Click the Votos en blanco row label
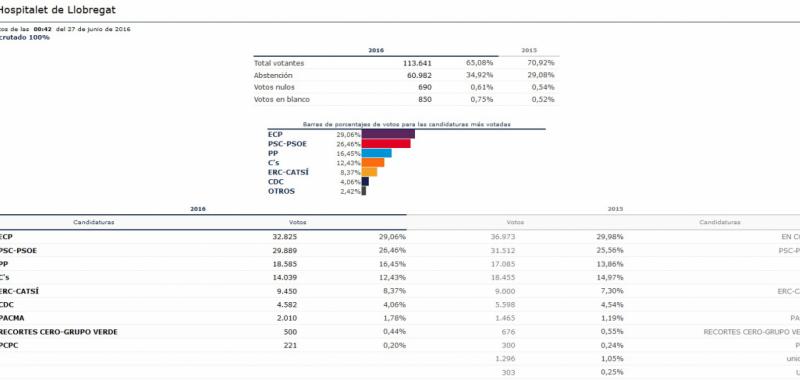 click(x=282, y=99)
